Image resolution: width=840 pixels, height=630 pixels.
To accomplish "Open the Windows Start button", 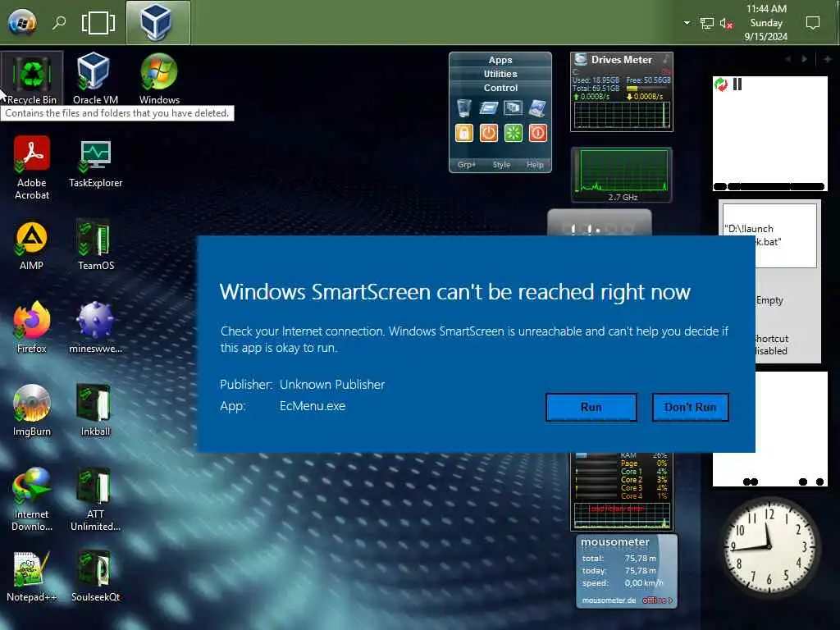I will 22,22.
